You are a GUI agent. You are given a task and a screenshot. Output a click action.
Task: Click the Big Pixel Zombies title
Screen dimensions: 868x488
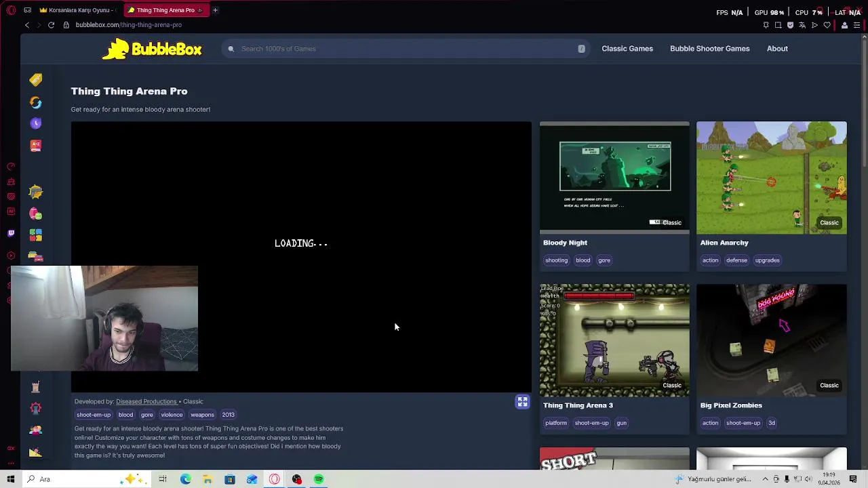[x=731, y=405]
